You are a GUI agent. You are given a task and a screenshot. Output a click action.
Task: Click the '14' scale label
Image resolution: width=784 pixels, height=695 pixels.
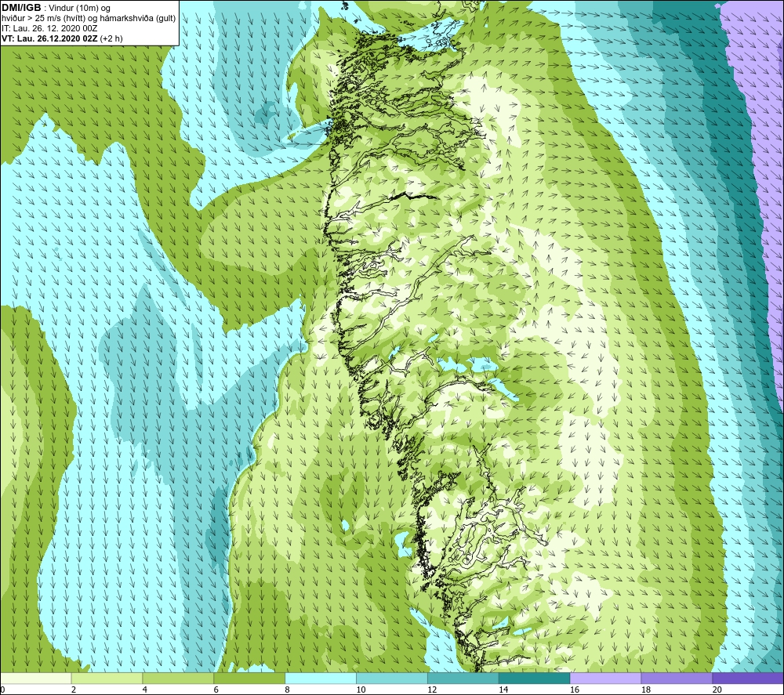[503, 690]
